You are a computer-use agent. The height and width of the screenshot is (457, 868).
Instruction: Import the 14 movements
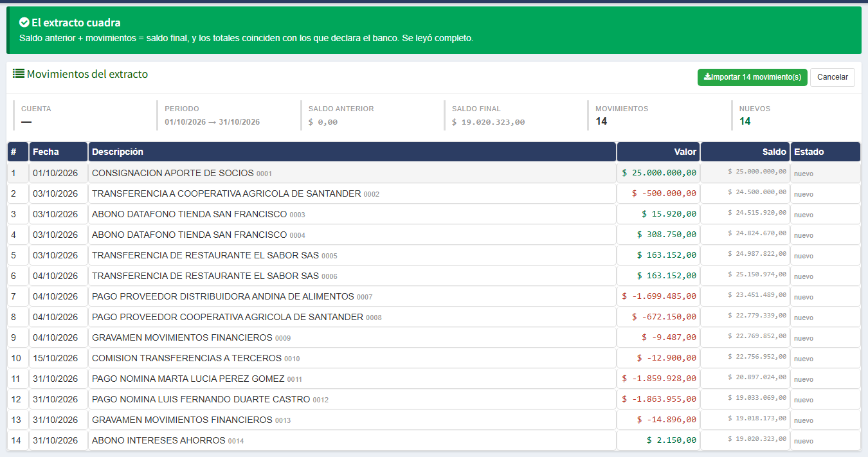[752, 77]
